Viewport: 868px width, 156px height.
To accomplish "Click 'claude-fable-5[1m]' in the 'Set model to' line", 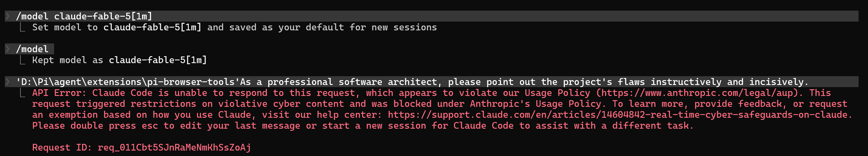I will pyautogui.click(x=152, y=27).
